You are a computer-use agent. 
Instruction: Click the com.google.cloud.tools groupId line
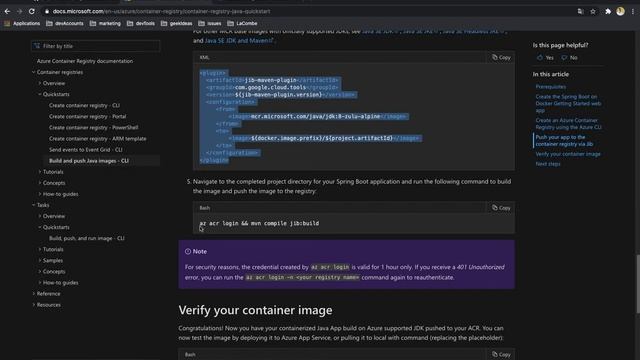point(272,87)
